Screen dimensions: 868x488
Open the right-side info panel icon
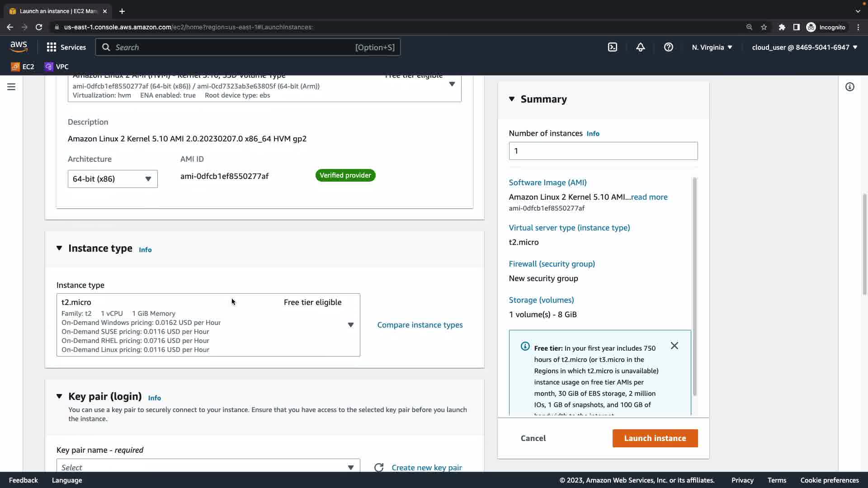click(850, 87)
